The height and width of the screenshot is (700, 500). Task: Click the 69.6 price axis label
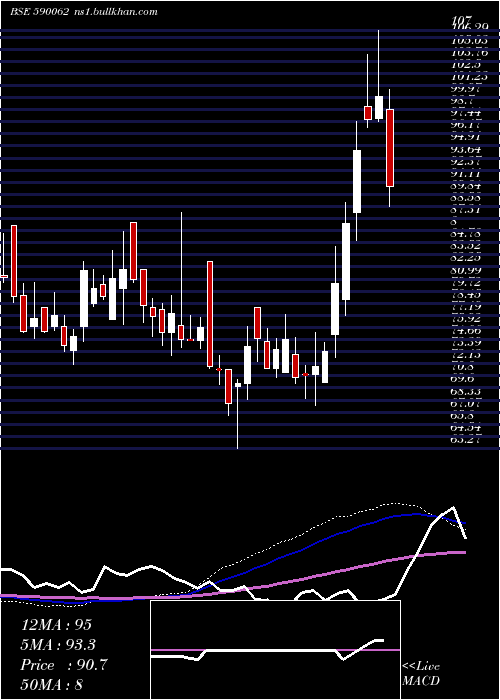point(462,379)
